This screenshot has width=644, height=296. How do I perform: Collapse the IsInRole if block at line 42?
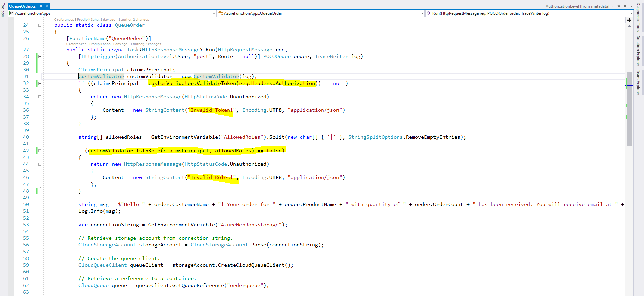coord(40,151)
